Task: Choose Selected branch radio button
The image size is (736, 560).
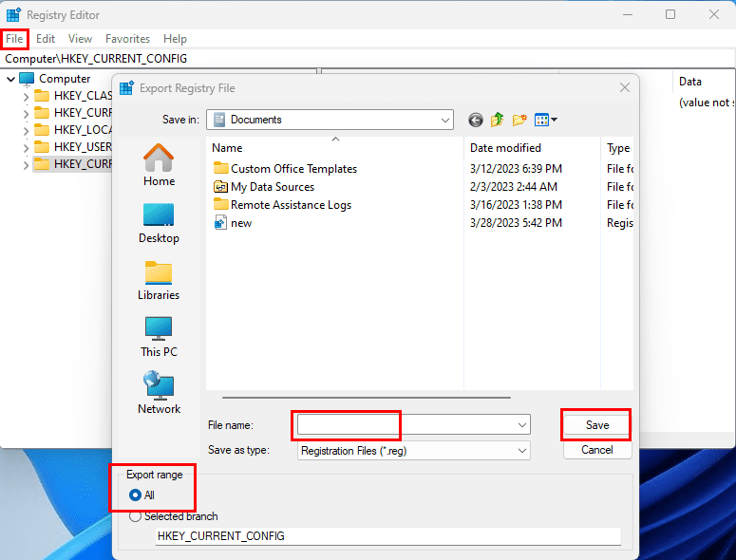Action: pos(136,516)
